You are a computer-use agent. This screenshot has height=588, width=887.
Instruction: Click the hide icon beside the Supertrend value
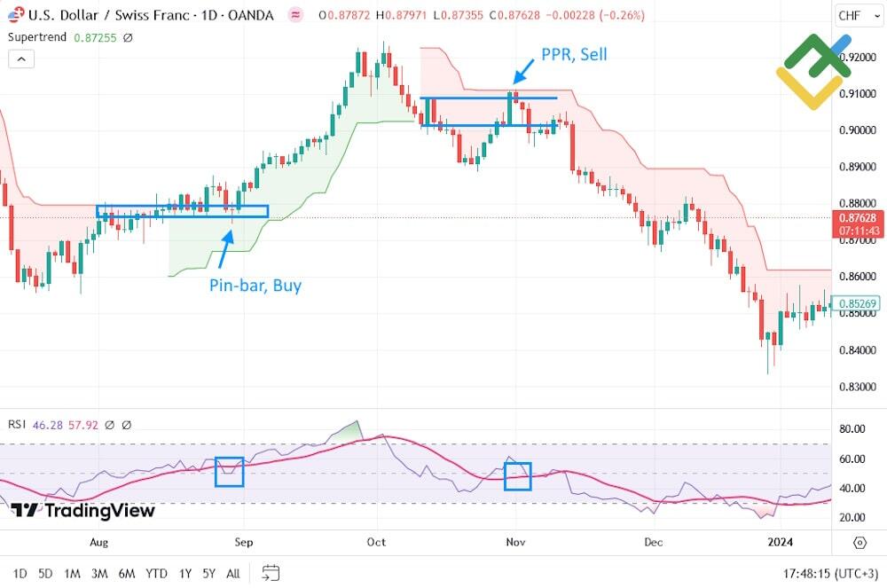pyautogui.click(x=127, y=37)
